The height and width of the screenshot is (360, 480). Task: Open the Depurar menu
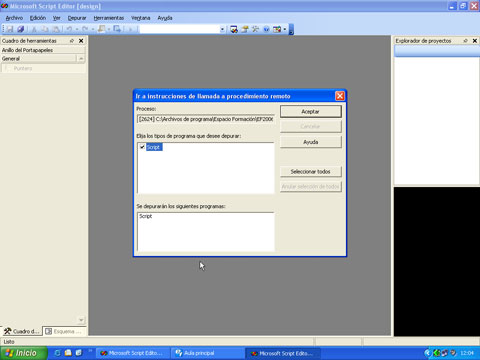(x=77, y=18)
